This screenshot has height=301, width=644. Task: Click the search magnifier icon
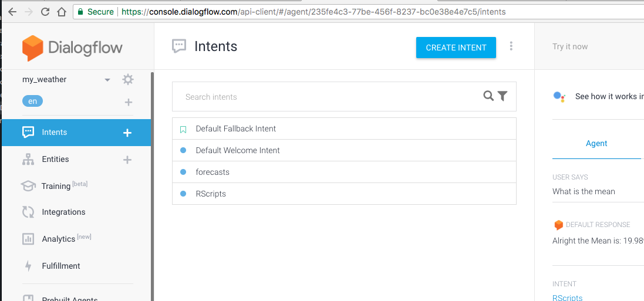[488, 96]
